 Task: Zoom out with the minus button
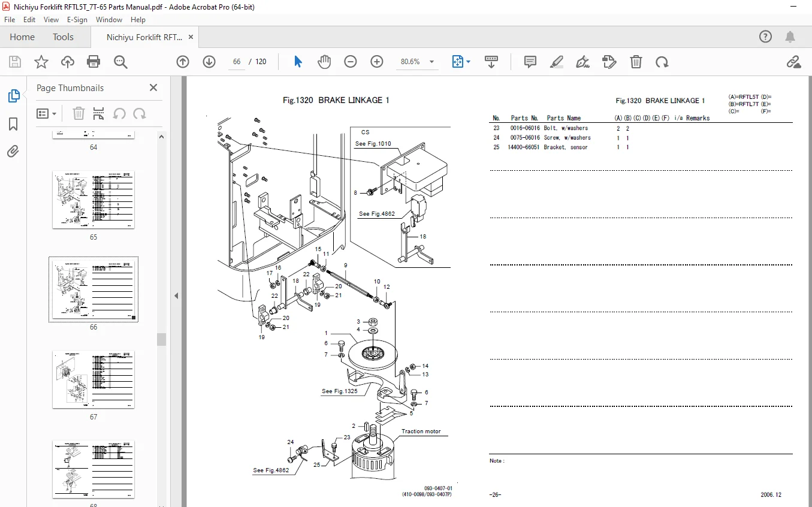tap(351, 62)
